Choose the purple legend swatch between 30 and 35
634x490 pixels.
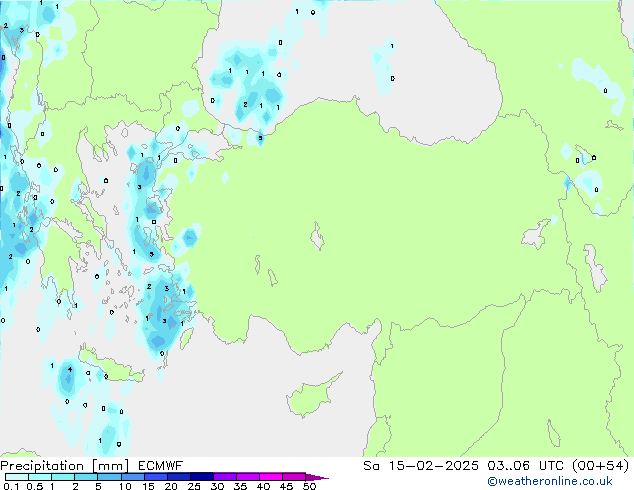click(224, 477)
